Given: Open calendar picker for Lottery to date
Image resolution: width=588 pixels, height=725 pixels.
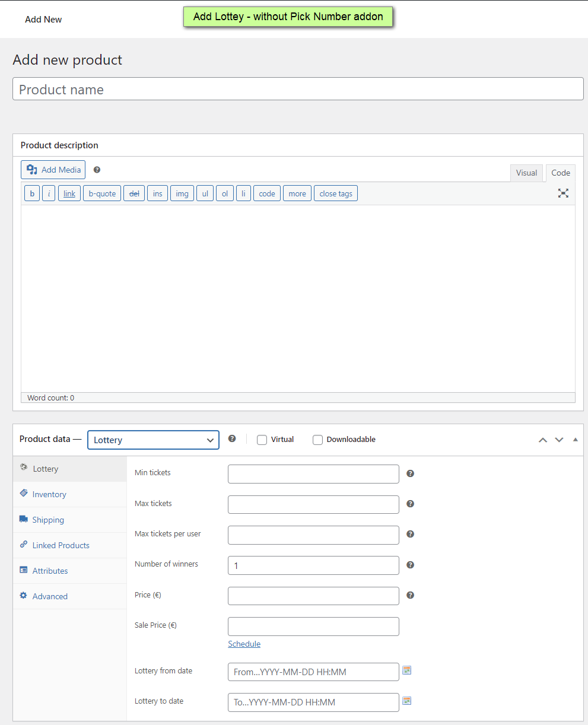Looking at the screenshot, I should [x=406, y=701].
